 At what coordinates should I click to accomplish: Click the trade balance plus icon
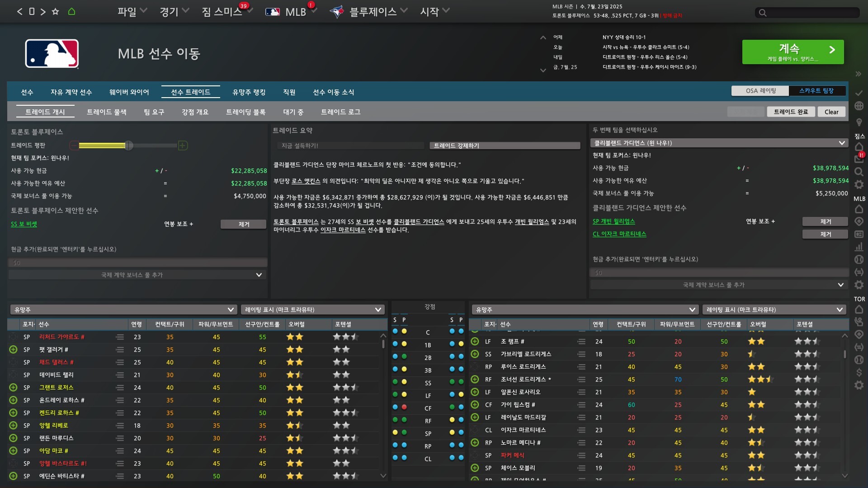click(x=183, y=145)
